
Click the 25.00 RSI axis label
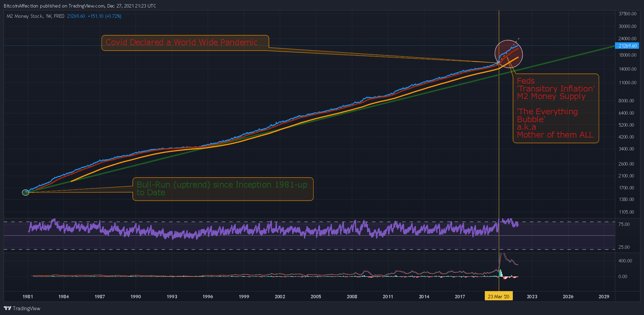point(624,247)
